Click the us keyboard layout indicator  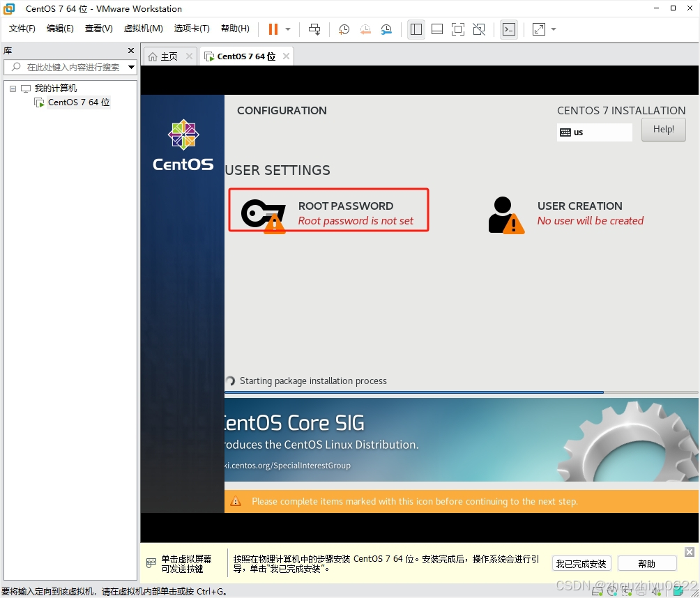(594, 132)
